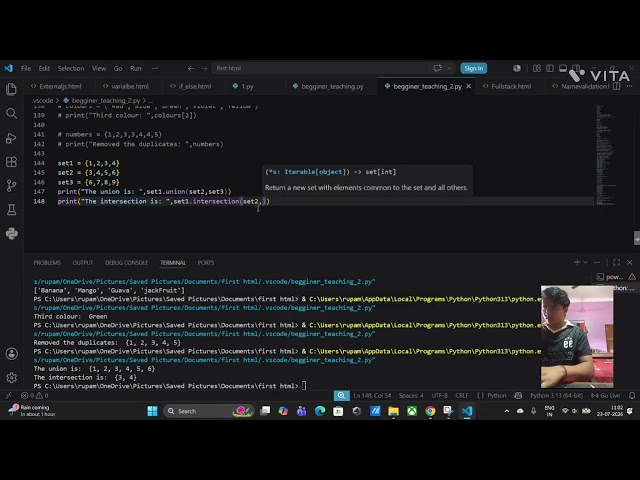The image size is (640, 480).
Task: Open the Selection menu
Action: [x=71, y=68]
